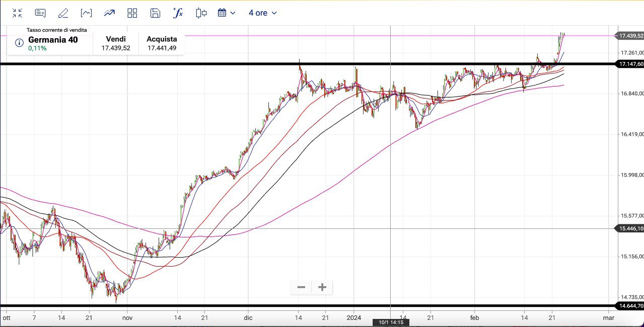Viewport: 644px width, 327px height.
Task: Select the current price 17.439,52 axis label
Action: click(630, 36)
